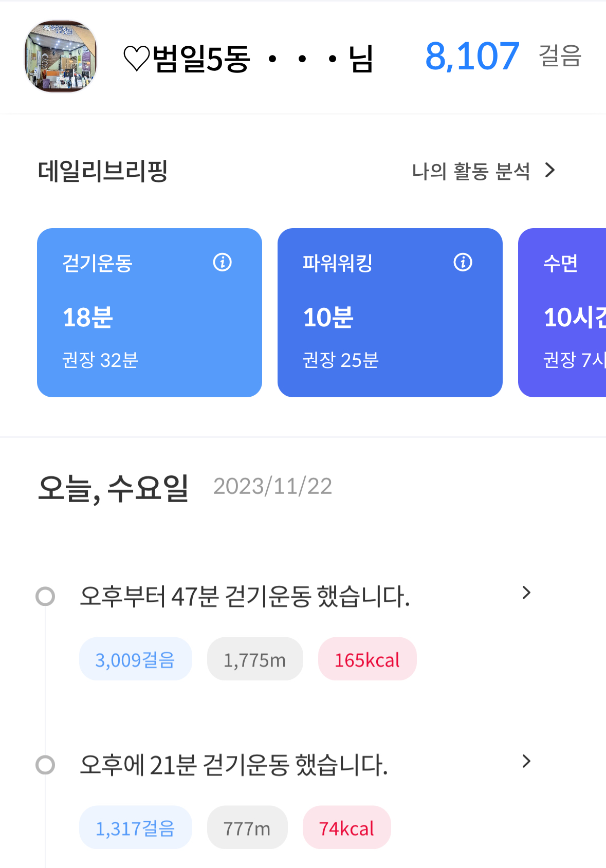Select timeline marker for 47분 걷기운동
Screen dimensions: 606x868
point(45,596)
